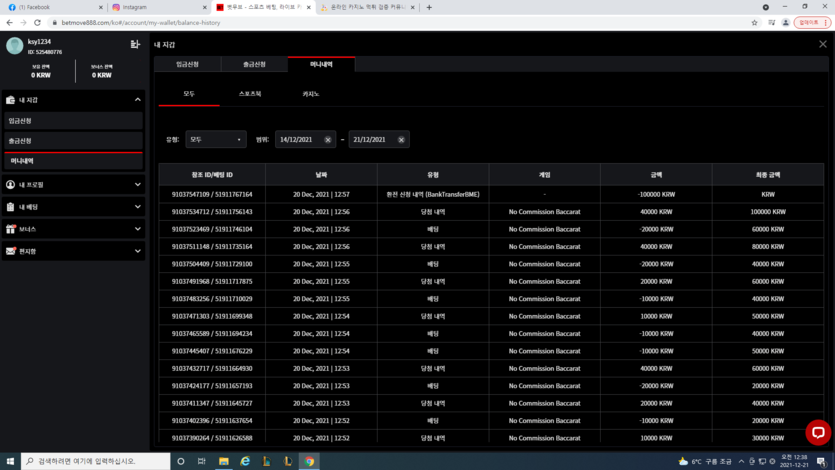
Task: Expand the bonus section chevron
Action: coord(137,229)
